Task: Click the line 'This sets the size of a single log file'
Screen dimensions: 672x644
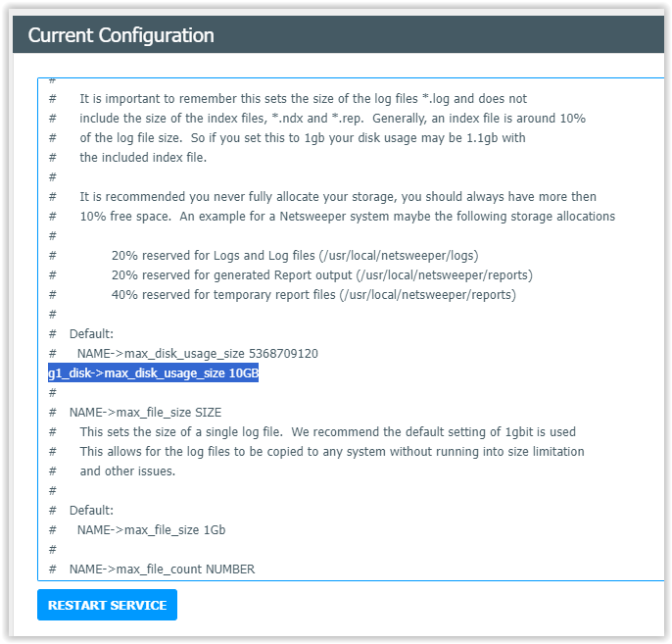Action: coord(312,431)
